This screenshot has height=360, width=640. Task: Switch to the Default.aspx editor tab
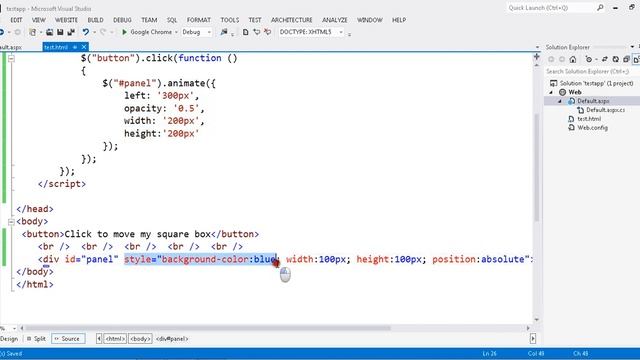tap(10, 47)
